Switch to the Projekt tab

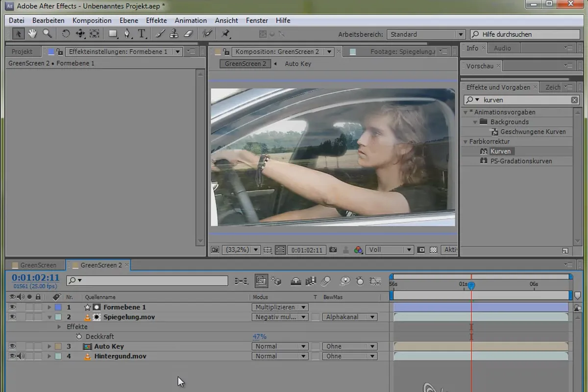pos(22,51)
